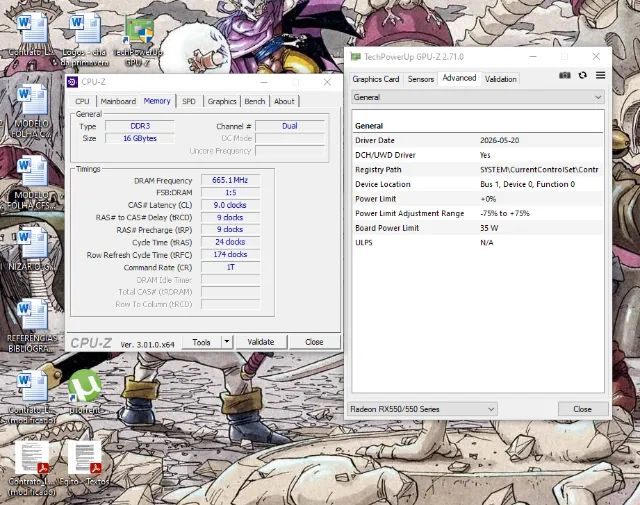This screenshot has height=505, width=640.
Task: Click the General section header in GPU-Z list
Action: pos(369,126)
